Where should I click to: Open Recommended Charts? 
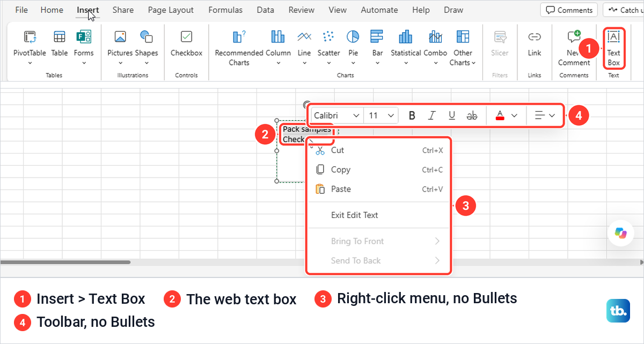click(239, 47)
